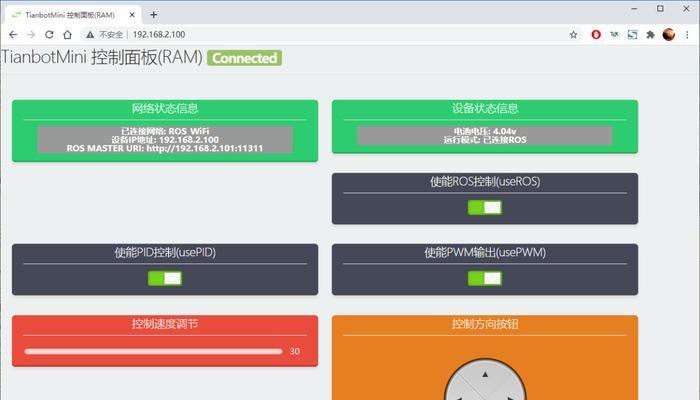This screenshot has width=700, height=400.
Task: Click the ROS MASTER URI text line
Action: click(x=165, y=148)
